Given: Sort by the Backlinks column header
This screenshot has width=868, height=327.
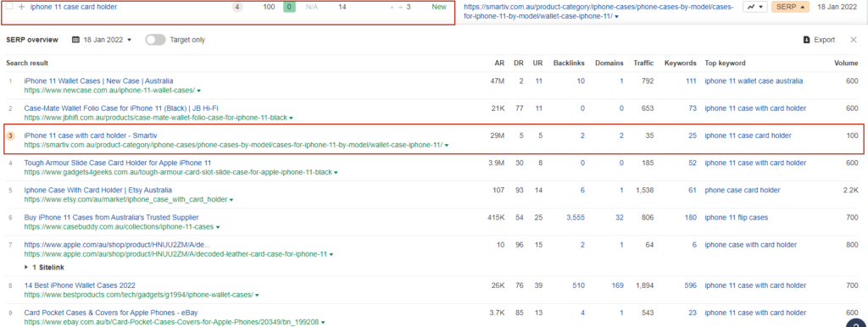Looking at the screenshot, I should (569, 63).
